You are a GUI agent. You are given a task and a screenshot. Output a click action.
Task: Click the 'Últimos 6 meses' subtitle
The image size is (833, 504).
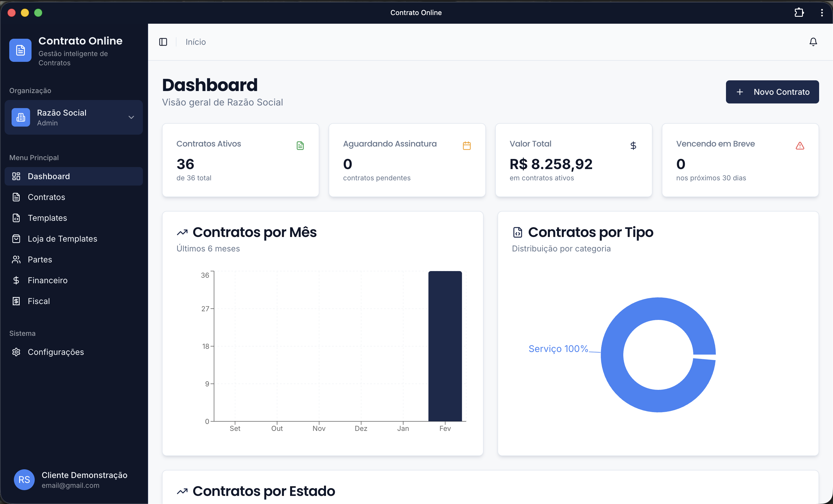pos(208,249)
